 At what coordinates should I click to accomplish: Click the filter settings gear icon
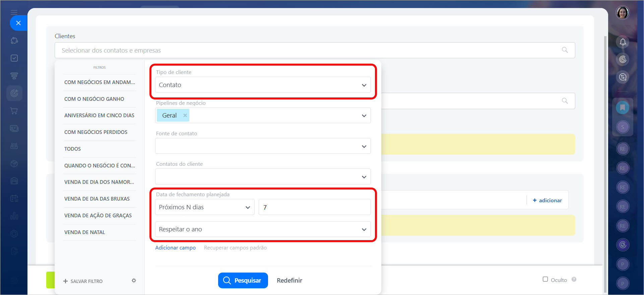pyautogui.click(x=134, y=281)
